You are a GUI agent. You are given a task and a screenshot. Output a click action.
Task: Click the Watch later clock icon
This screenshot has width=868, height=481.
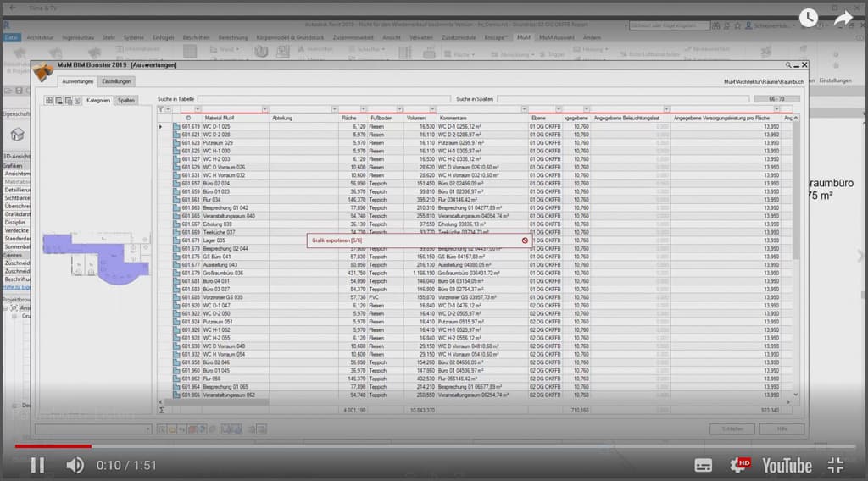[808, 17]
